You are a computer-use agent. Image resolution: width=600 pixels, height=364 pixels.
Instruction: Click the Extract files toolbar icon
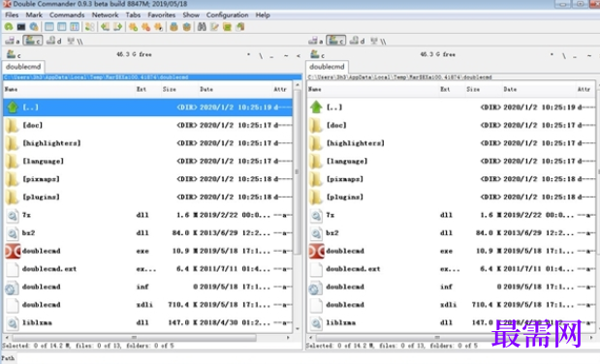(x=186, y=27)
